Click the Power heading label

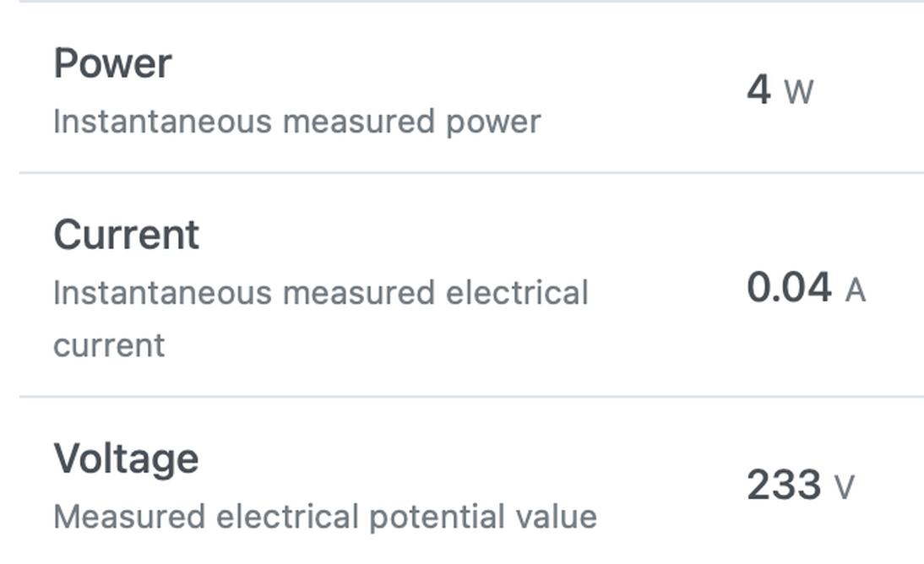pos(112,63)
